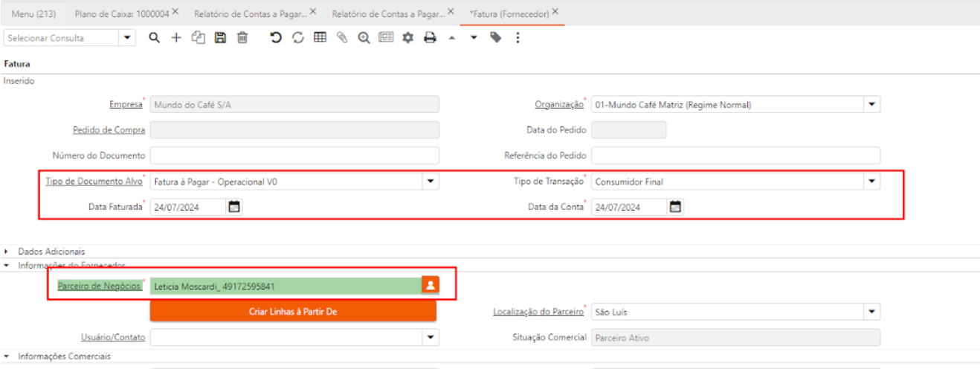Open the settings gear icon in toolbar

coord(407,38)
